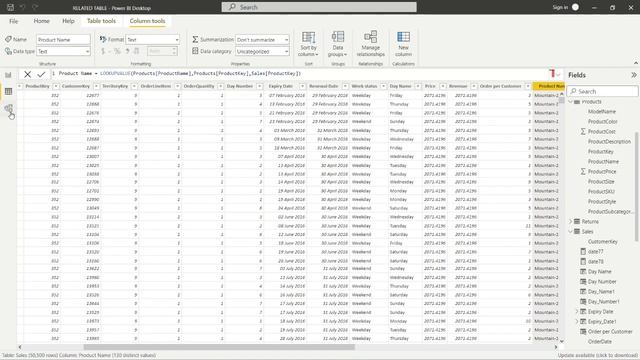Click in the DAX formula editor
The height and width of the screenshot is (360, 640).
click(x=301, y=74)
